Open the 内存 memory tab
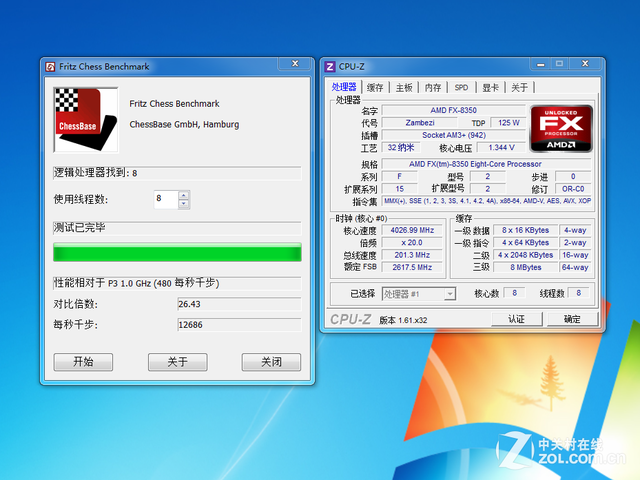The image size is (640, 480). point(433,87)
